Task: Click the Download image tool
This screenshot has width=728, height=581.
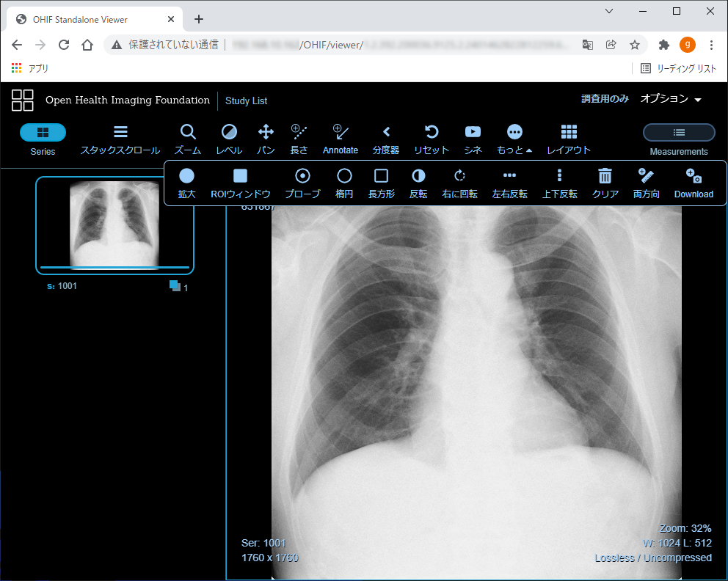Action: [x=694, y=183]
